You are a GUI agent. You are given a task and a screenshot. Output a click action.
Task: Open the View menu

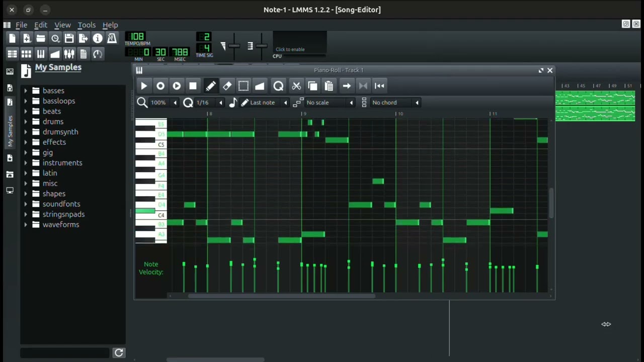click(62, 25)
